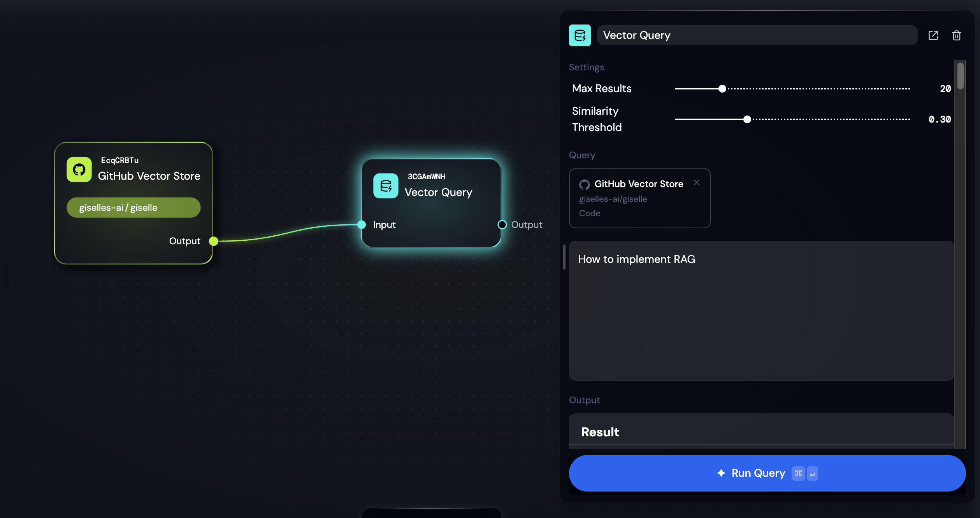Image resolution: width=980 pixels, height=518 pixels.
Task: Click the command key shortcut badge beside Run Query
Action: [x=798, y=473]
